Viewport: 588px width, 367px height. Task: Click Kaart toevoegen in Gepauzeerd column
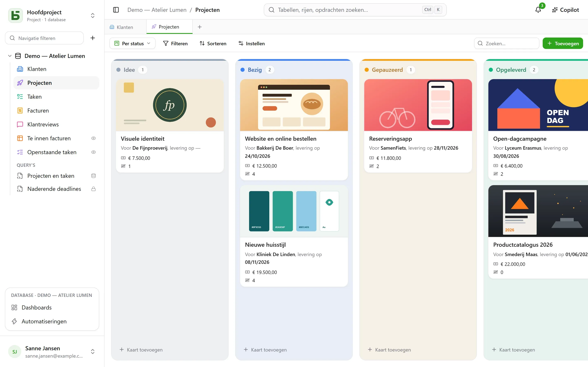coord(390,349)
